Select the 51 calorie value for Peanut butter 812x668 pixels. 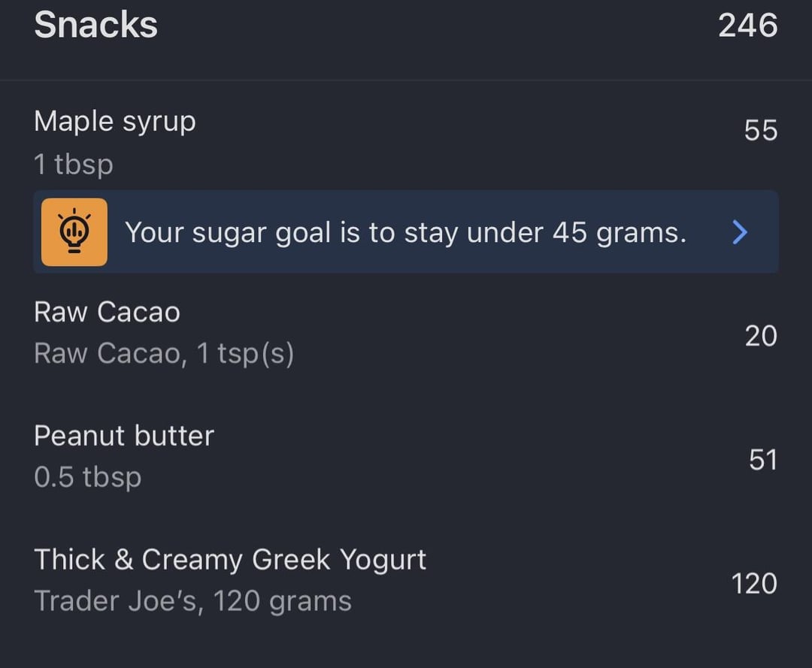[x=763, y=459]
